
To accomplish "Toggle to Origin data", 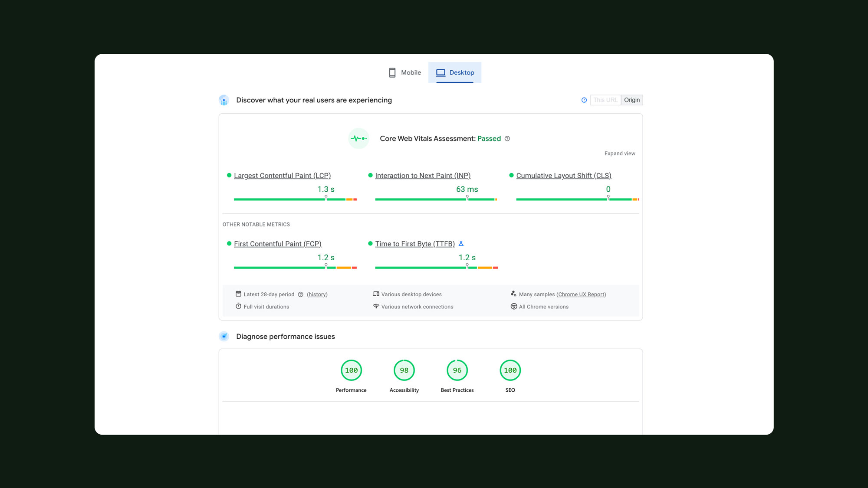I will click(632, 100).
